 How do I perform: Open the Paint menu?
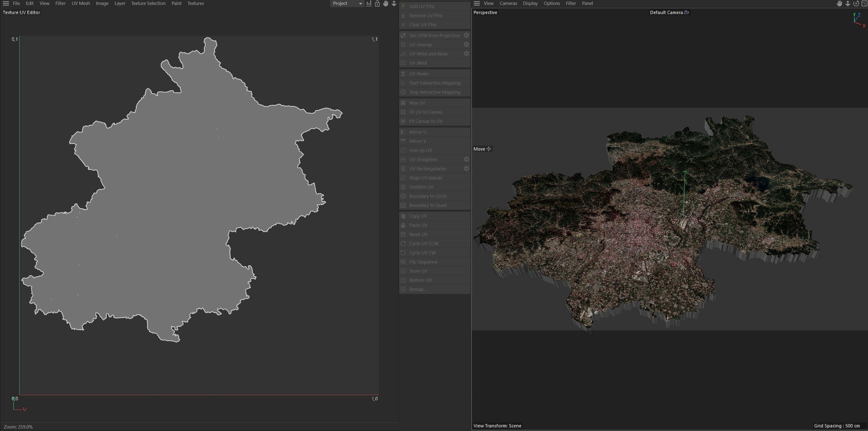click(176, 3)
